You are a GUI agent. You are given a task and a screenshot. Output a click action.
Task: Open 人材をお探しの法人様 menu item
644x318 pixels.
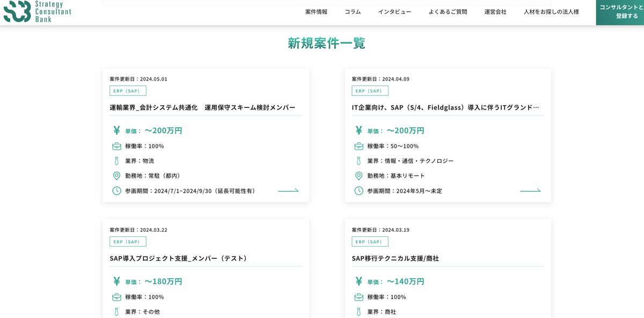551,12
